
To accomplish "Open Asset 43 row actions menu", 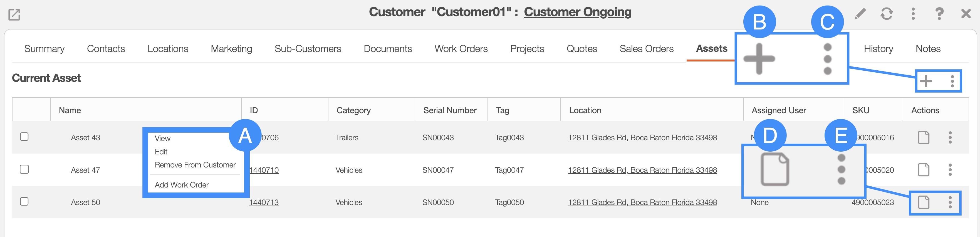I will click(950, 137).
